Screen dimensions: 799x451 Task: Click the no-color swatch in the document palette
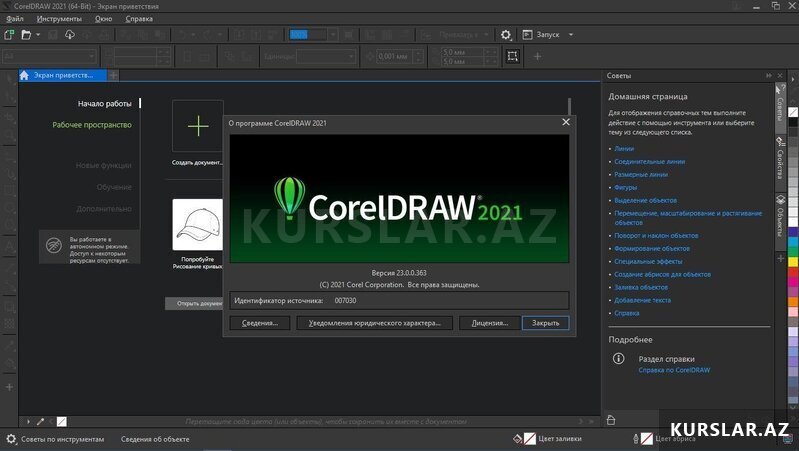coord(62,421)
